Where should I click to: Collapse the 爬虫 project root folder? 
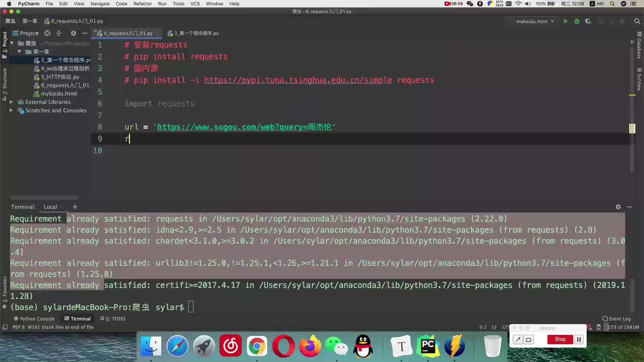click(12, 43)
